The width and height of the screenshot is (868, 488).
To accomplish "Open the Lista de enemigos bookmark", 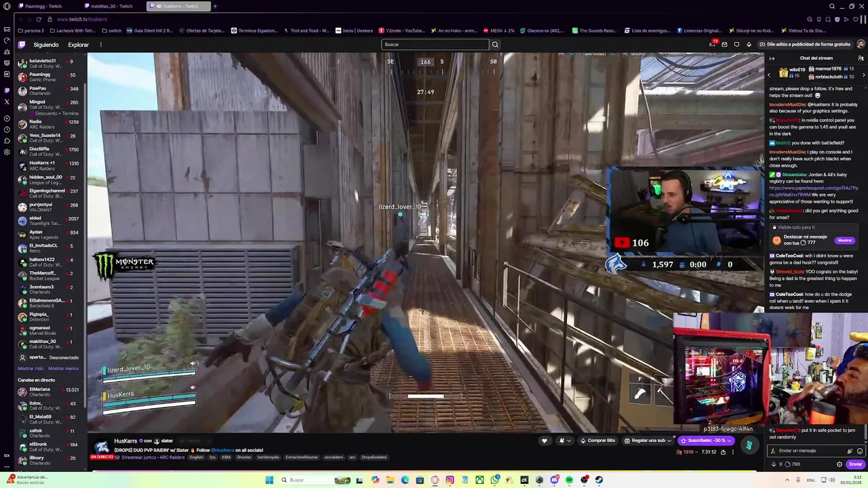I will 648,30.
